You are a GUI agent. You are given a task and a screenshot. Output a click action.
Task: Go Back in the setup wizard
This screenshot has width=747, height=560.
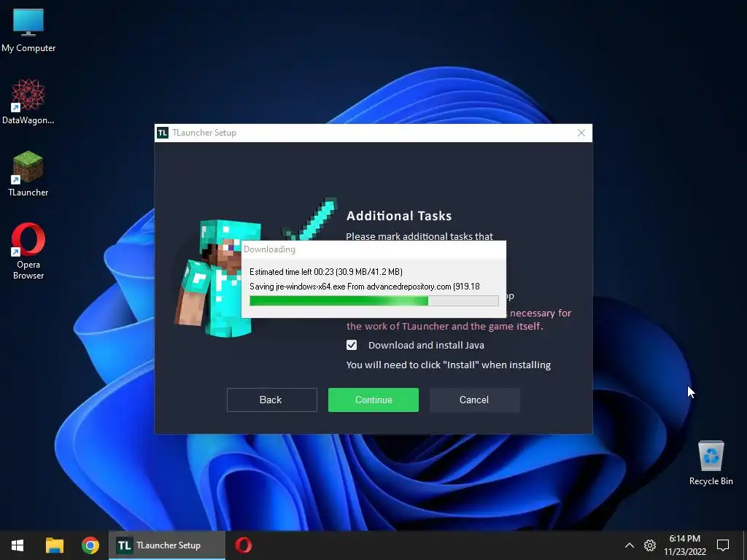271,400
